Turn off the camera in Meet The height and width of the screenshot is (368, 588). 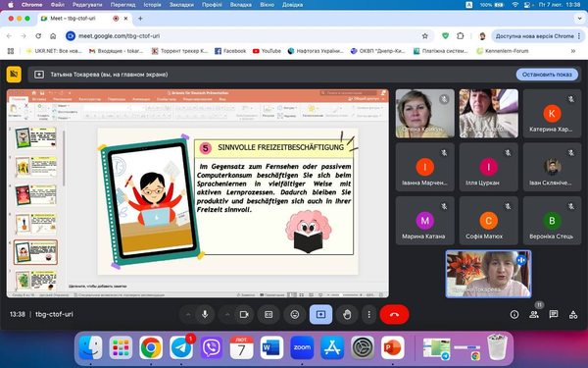point(244,314)
